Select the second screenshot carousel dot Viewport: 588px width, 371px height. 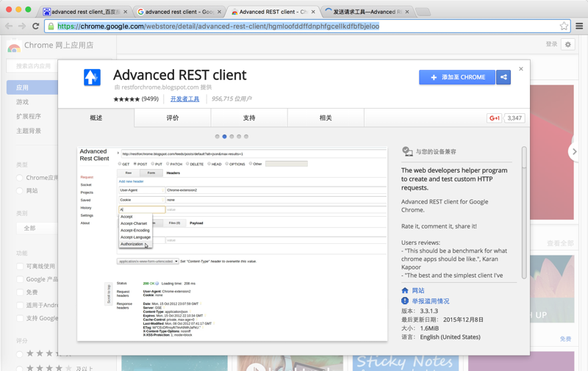pos(224,137)
